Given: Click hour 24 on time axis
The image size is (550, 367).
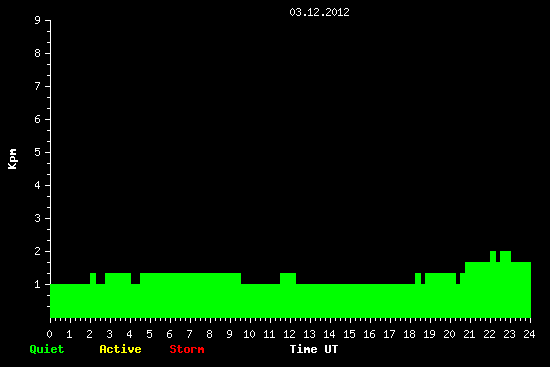Looking at the screenshot, I should pyautogui.click(x=529, y=334).
